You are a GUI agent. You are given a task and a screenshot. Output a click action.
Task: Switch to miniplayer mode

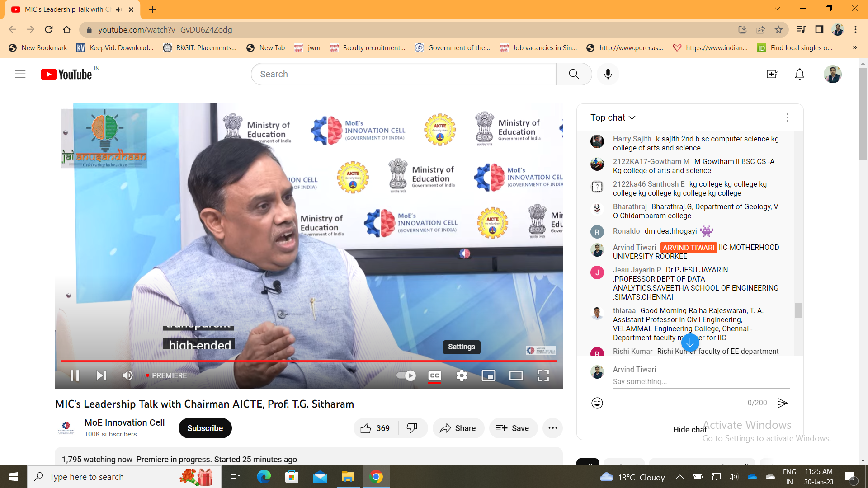pos(489,375)
